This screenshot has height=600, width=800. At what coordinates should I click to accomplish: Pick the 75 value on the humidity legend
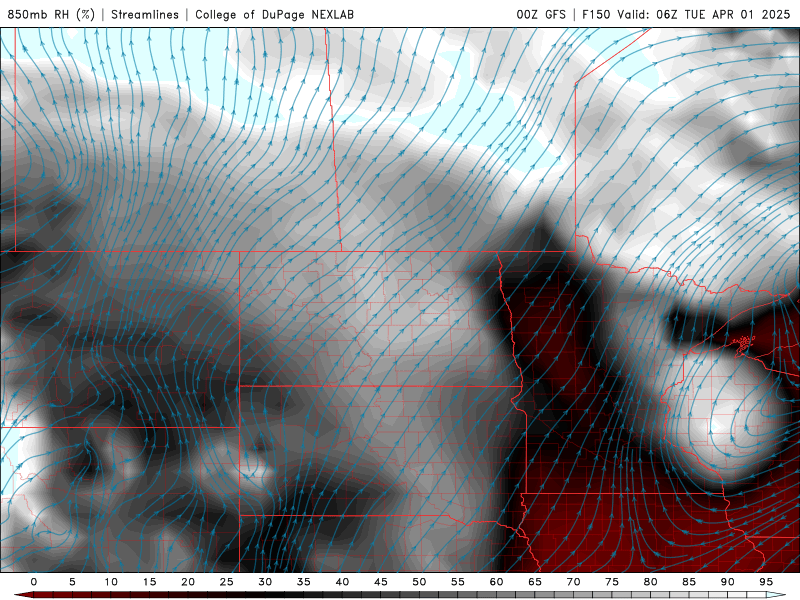[612, 582]
